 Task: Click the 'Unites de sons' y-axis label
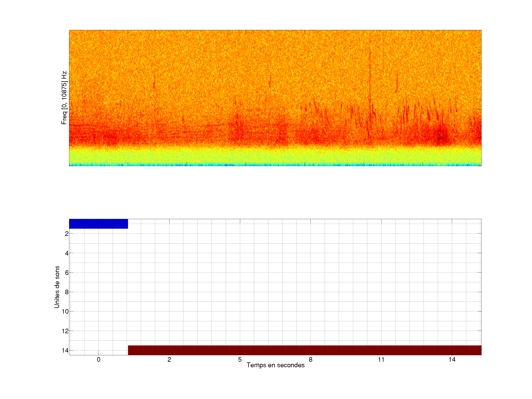pyautogui.click(x=57, y=287)
